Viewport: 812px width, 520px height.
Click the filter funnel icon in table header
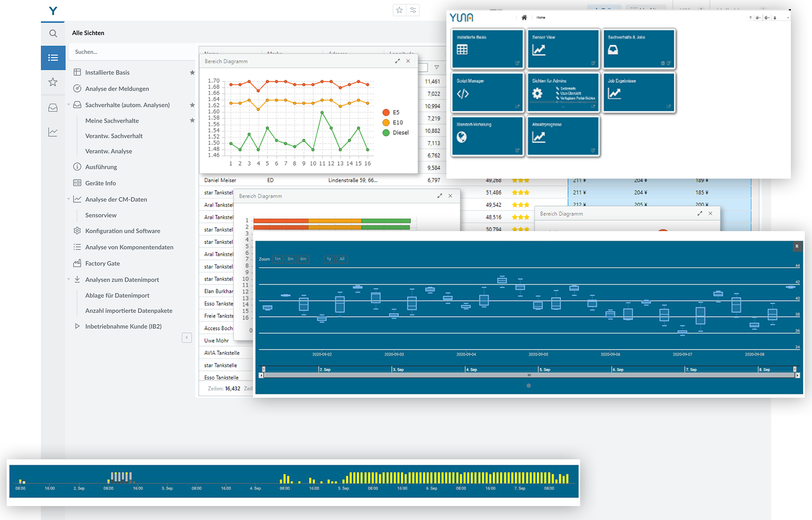coord(436,67)
